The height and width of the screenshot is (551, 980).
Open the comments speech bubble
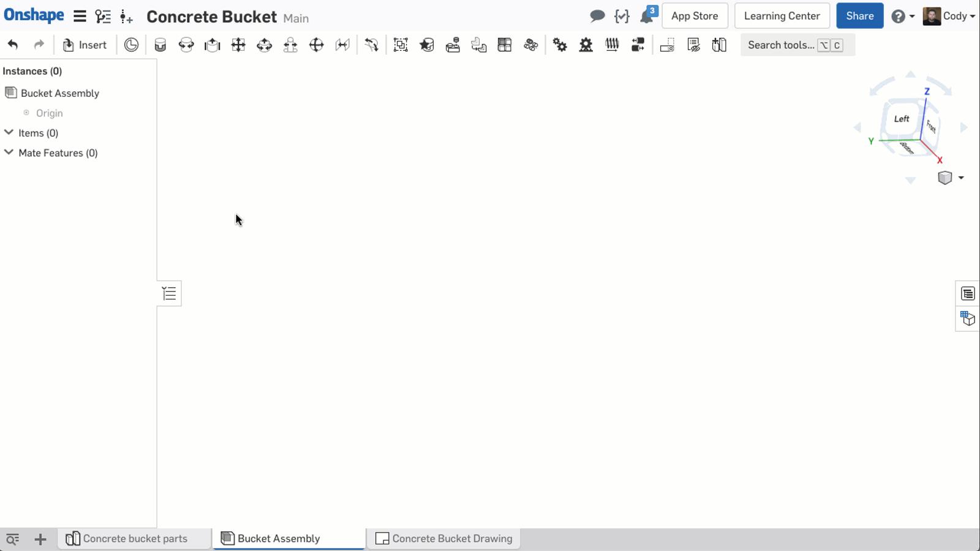click(x=597, y=17)
